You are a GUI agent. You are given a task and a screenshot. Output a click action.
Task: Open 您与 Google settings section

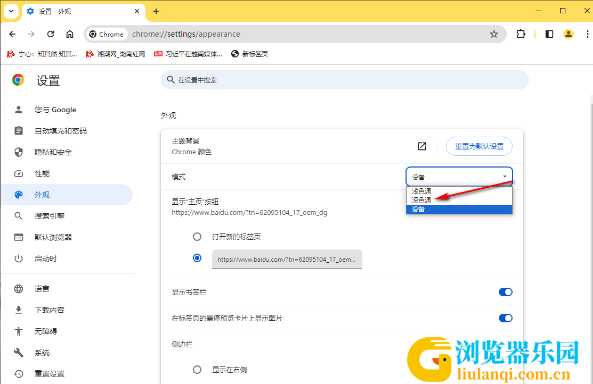coord(67,110)
